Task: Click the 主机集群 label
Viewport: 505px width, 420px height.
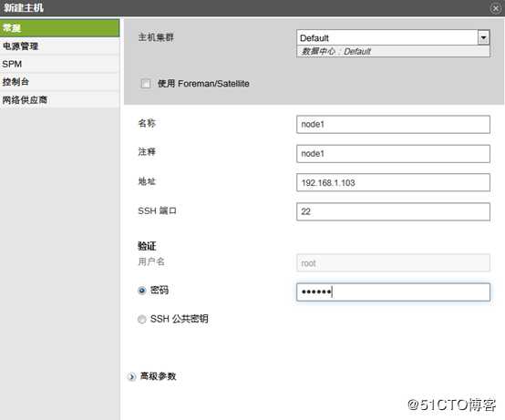Action: (156, 37)
